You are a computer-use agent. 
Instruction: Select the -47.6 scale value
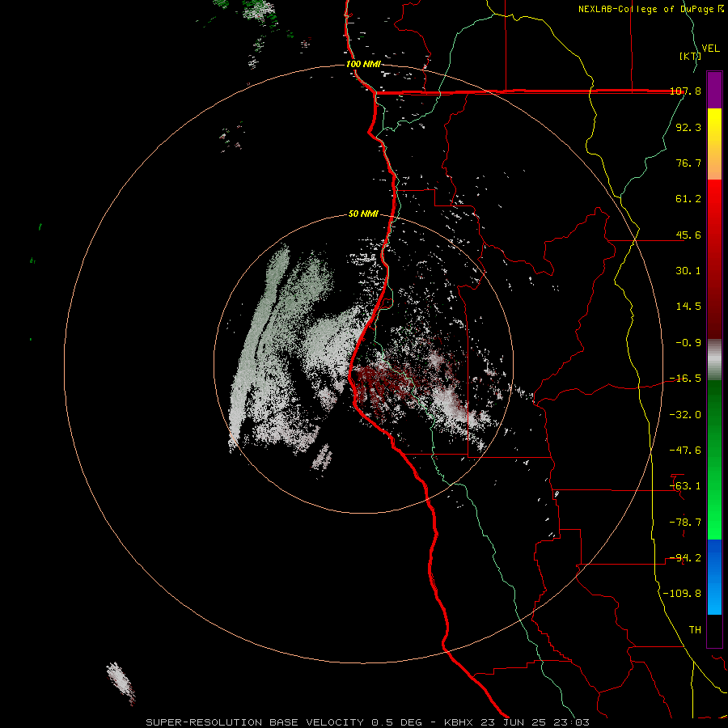[x=686, y=451]
